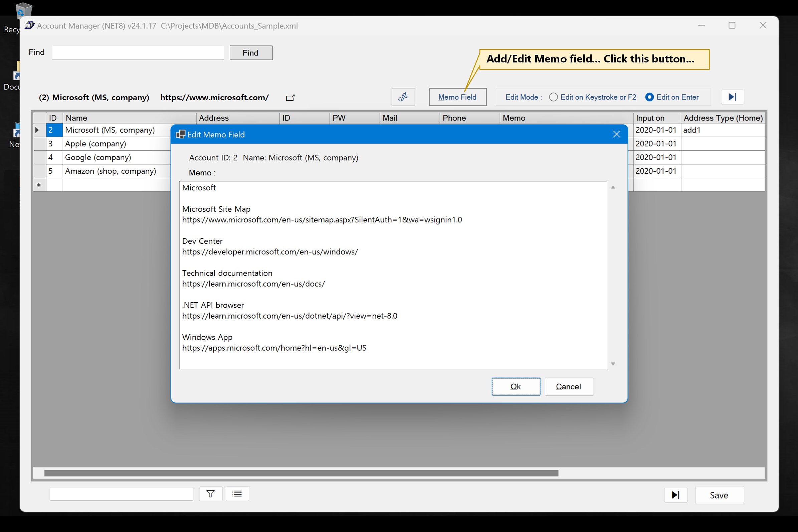Click the ID cell showing 5
The height and width of the screenshot is (532, 798).
pos(54,171)
